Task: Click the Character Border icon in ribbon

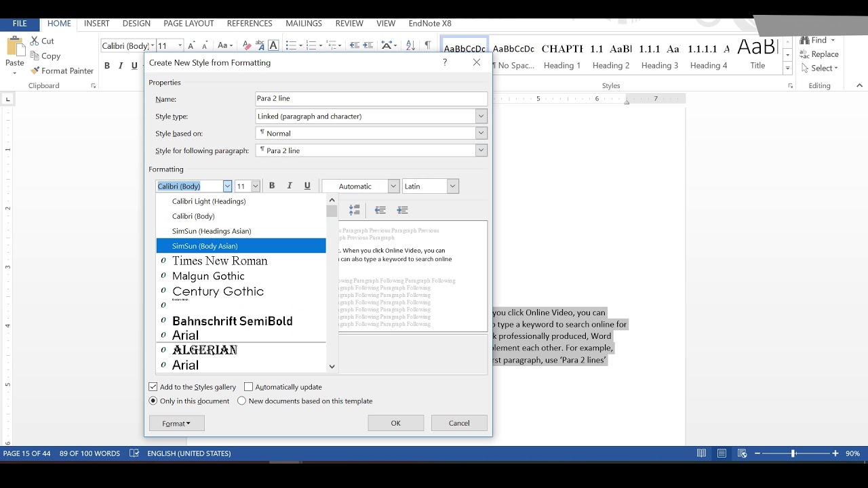Action: [273, 45]
